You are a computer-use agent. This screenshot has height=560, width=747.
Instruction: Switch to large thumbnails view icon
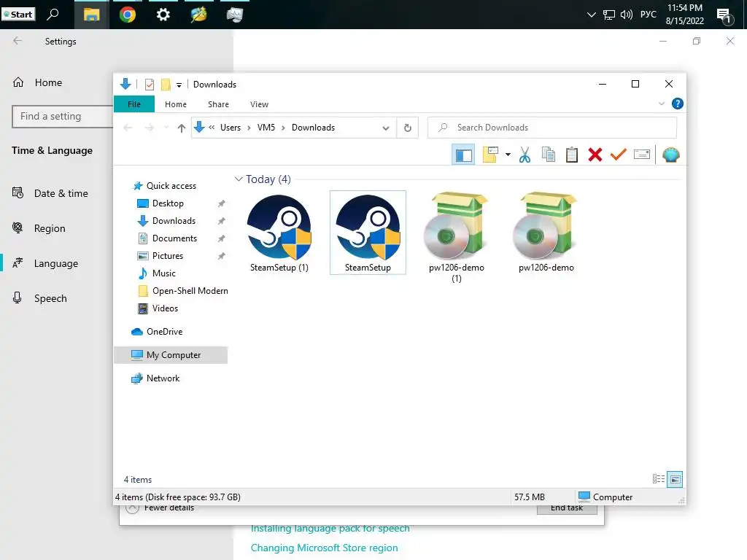675,479
